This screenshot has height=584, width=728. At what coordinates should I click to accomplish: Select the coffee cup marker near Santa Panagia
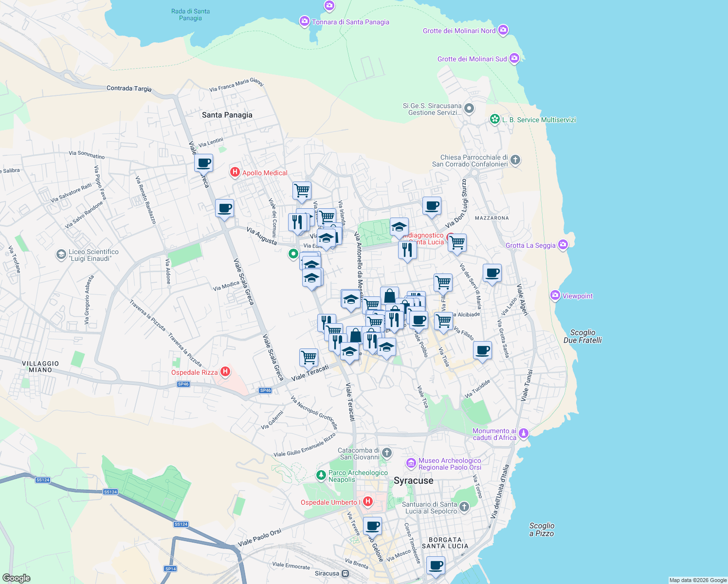pyautogui.click(x=203, y=164)
